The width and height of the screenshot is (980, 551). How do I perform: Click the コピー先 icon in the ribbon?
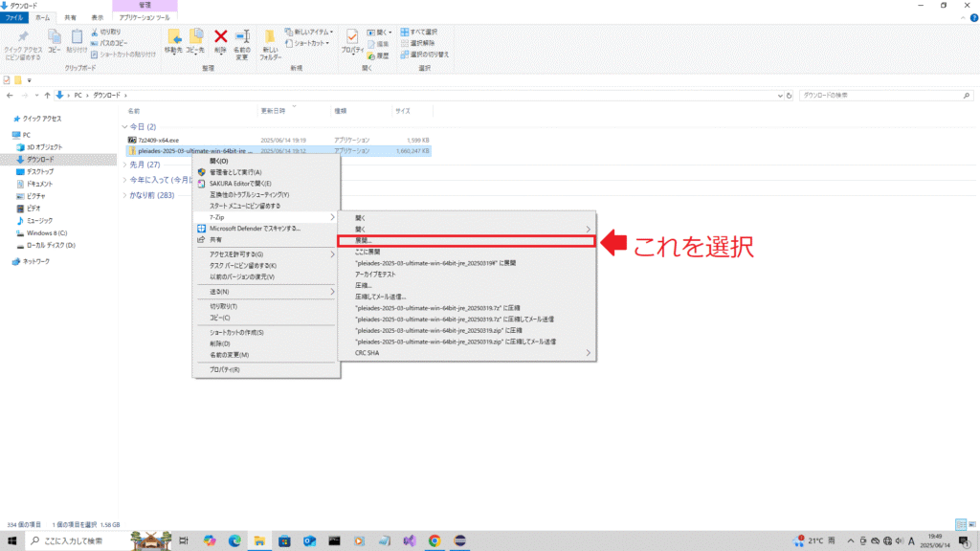click(195, 37)
